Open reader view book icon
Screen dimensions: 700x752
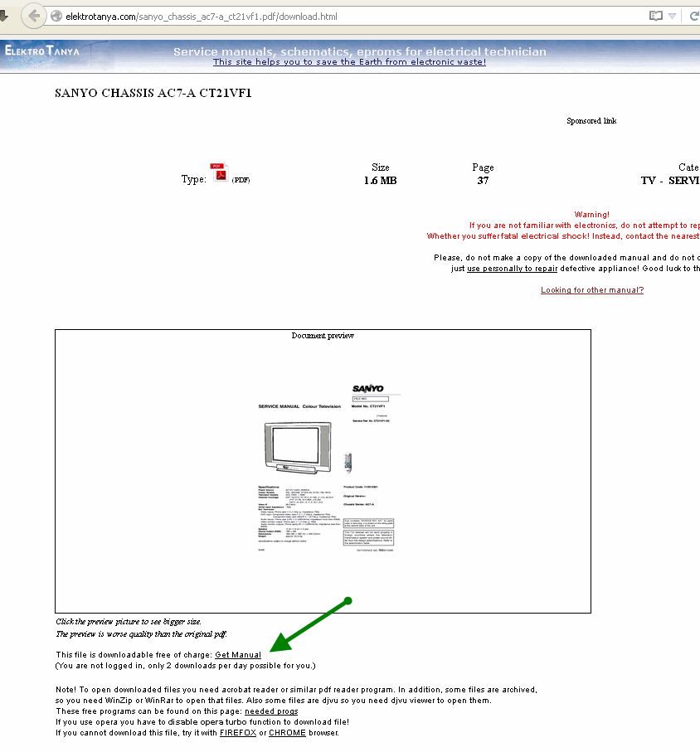[x=656, y=17]
